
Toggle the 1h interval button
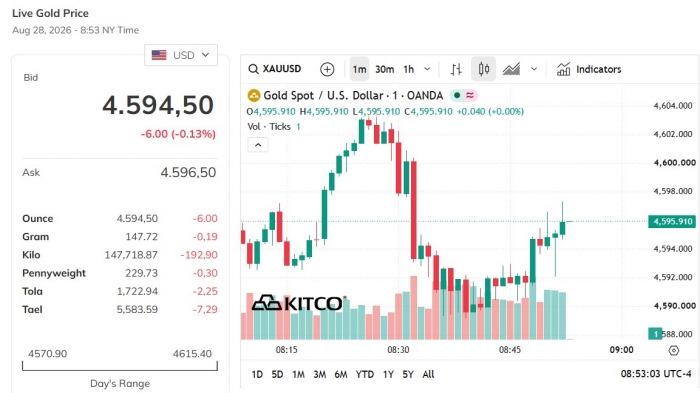[x=408, y=69]
